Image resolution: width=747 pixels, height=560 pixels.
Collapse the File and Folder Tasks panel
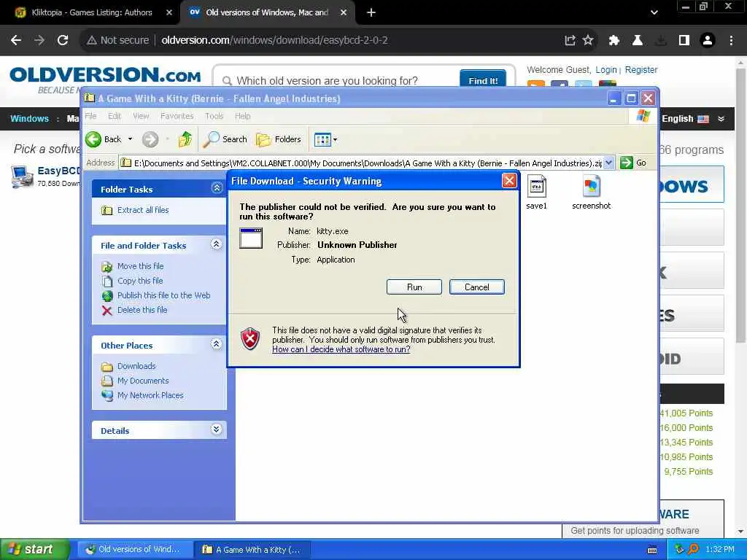click(216, 244)
